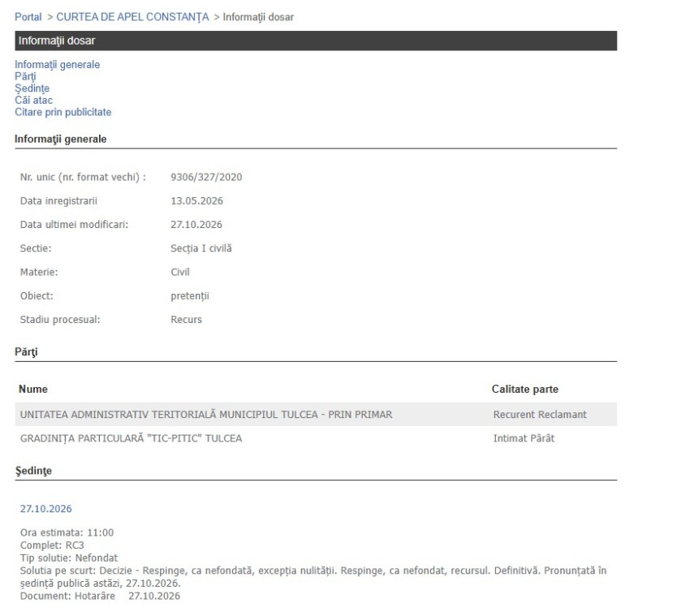The image size is (694, 616).
Task: Click the Data ultimei modificari label
Action: click(74, 225)
